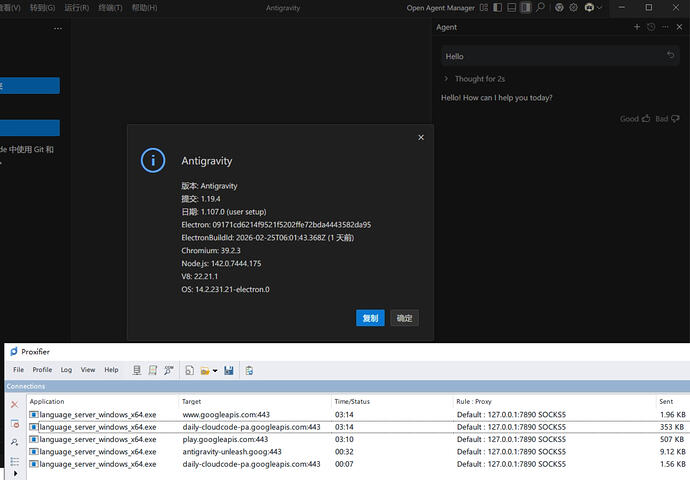Click the blue 复制 button in the Antigravity dialog
690x480 pixels.
pos(370,318)
